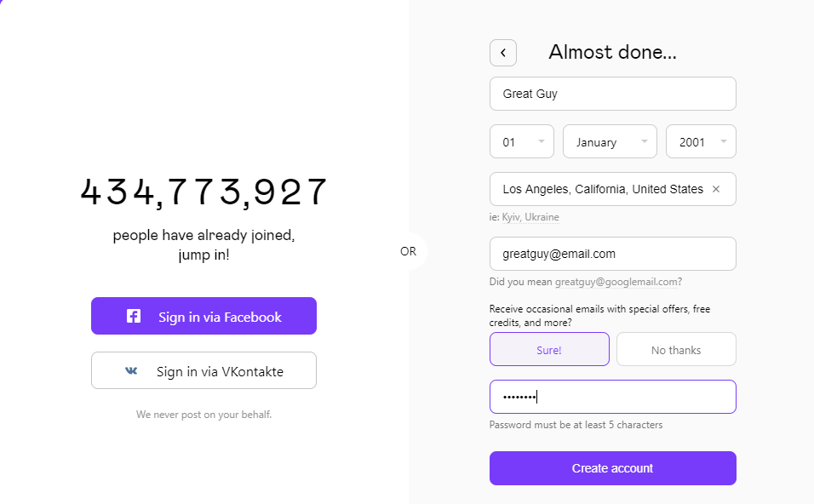Accept suggested greatguy@googlemail.com address
Image resolution: width=814 pixels, height=504 pixels.
616,282
